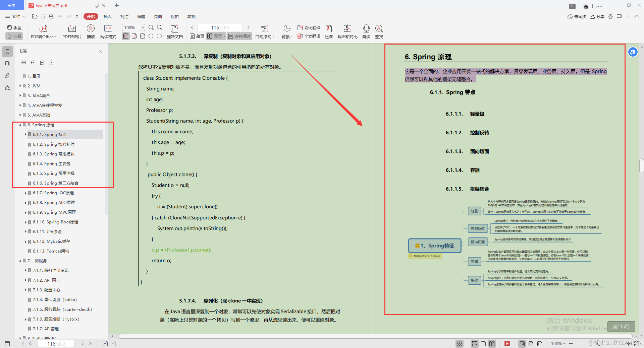
Task: Switch to 单页 single-page view
Action: (197, 36)
